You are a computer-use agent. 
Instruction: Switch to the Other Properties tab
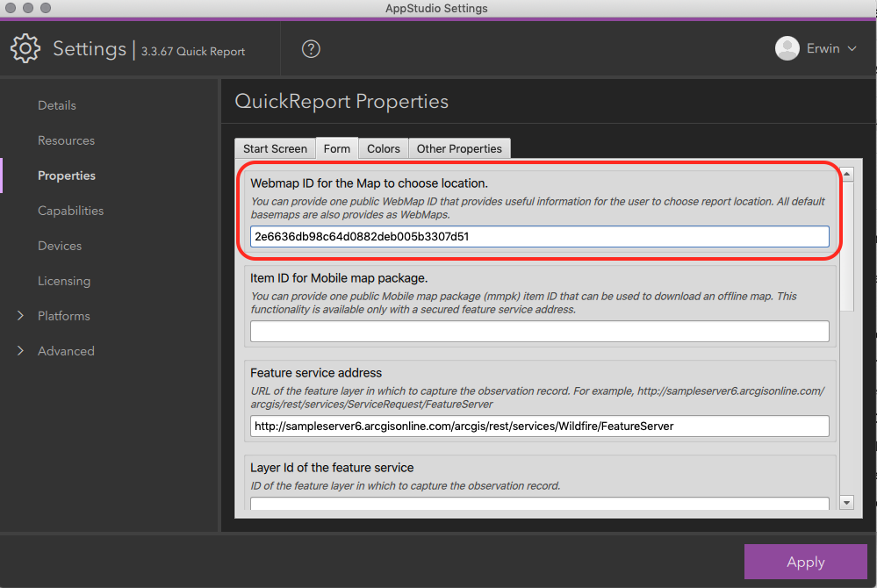459,148
